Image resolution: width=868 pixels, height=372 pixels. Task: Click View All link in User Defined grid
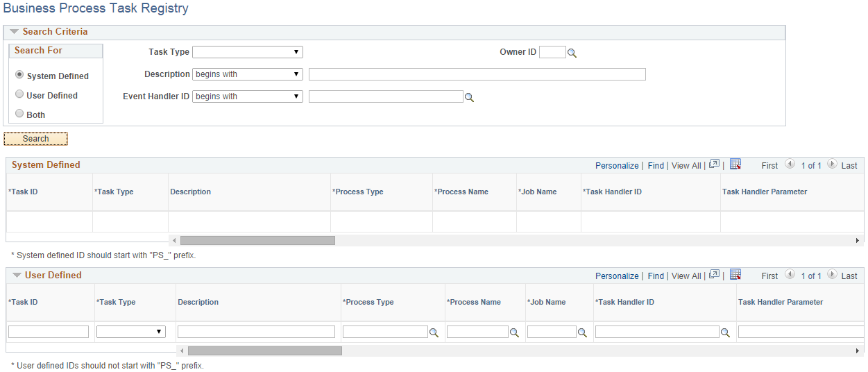[686, 276]
